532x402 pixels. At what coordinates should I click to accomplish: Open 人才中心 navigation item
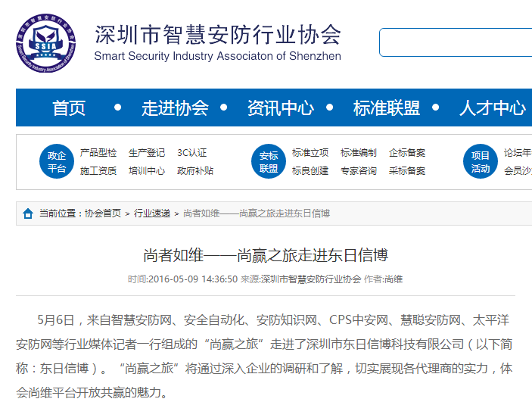tap(493, 108)
